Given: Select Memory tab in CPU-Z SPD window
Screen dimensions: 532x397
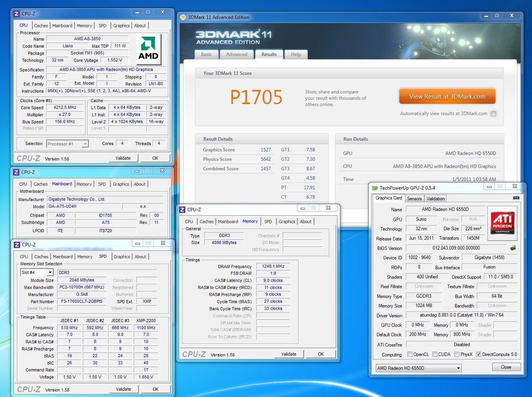Looking at the screenshot, I should (x=85, y=257).
